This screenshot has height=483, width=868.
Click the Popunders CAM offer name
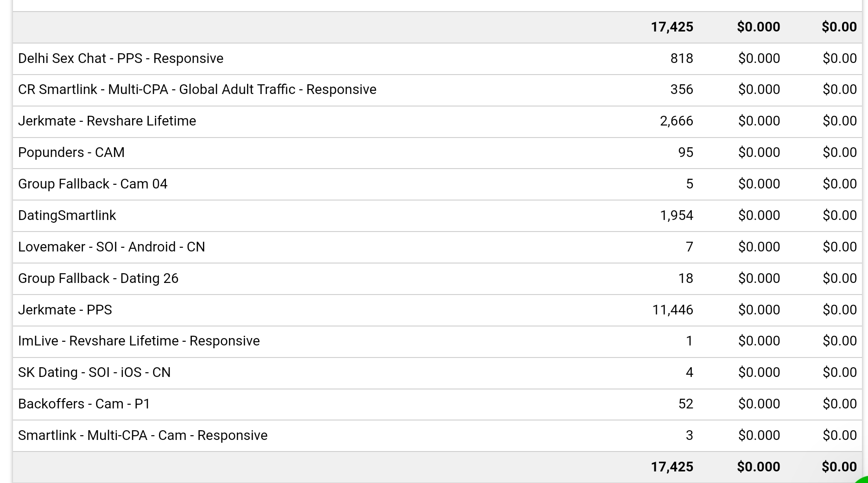coord(71,152)
